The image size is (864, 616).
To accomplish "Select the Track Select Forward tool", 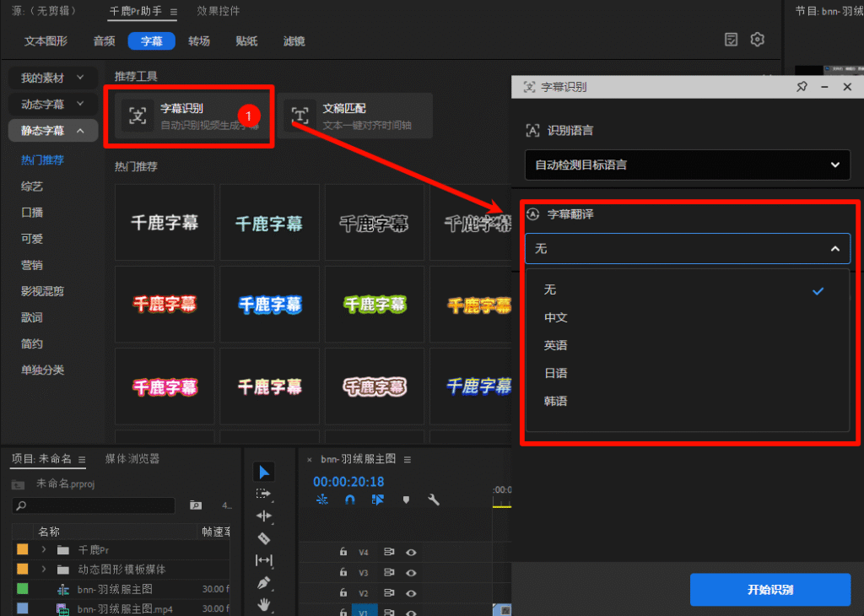I will coord(264,493).
